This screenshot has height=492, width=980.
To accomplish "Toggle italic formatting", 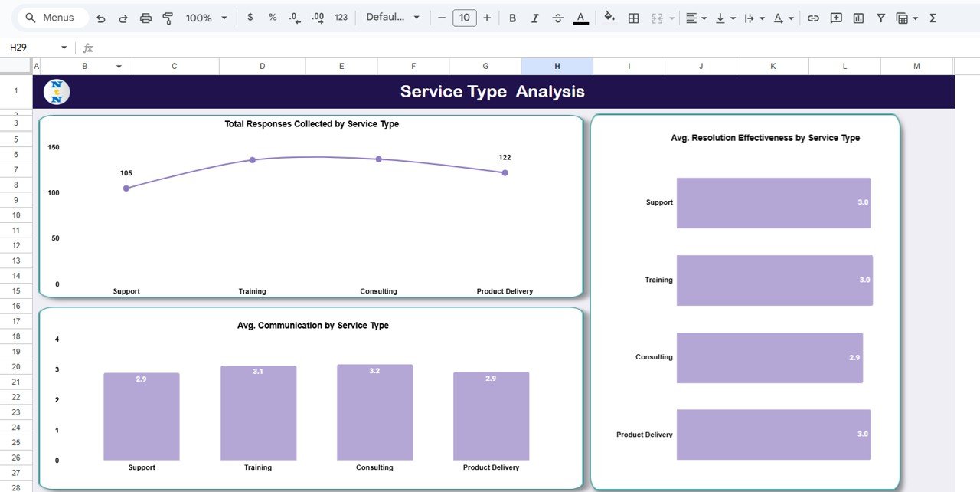I will tap(534, 17).
